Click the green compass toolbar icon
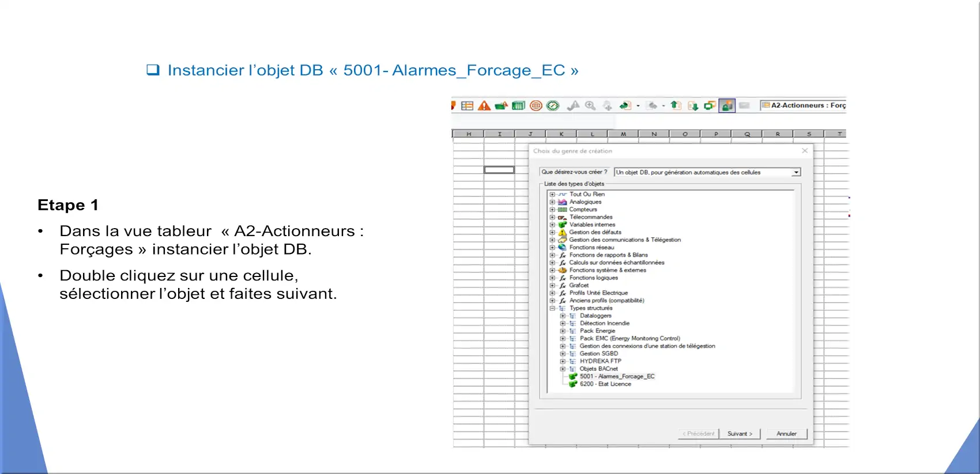Viewport: 980px width, 474px height. 553,105
